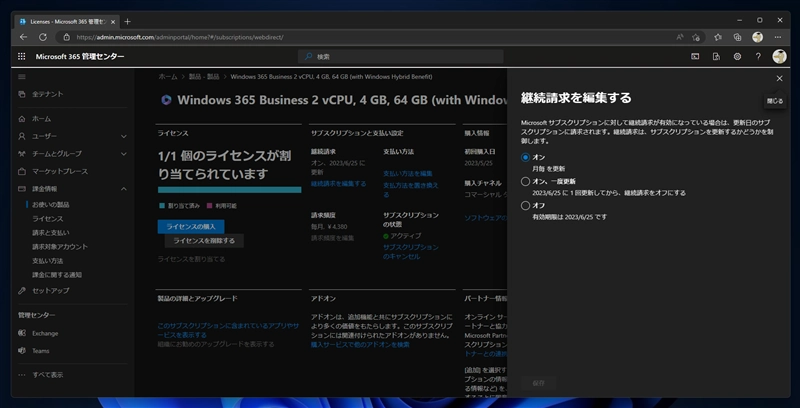This screenshot has height=408, width=800.
Task: Reload the browser page
Action: (43, 37)
